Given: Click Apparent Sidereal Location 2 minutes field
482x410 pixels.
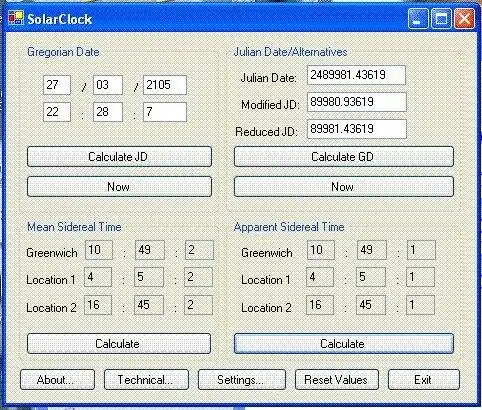Looking at the screenshot, I should click(371, 305).
